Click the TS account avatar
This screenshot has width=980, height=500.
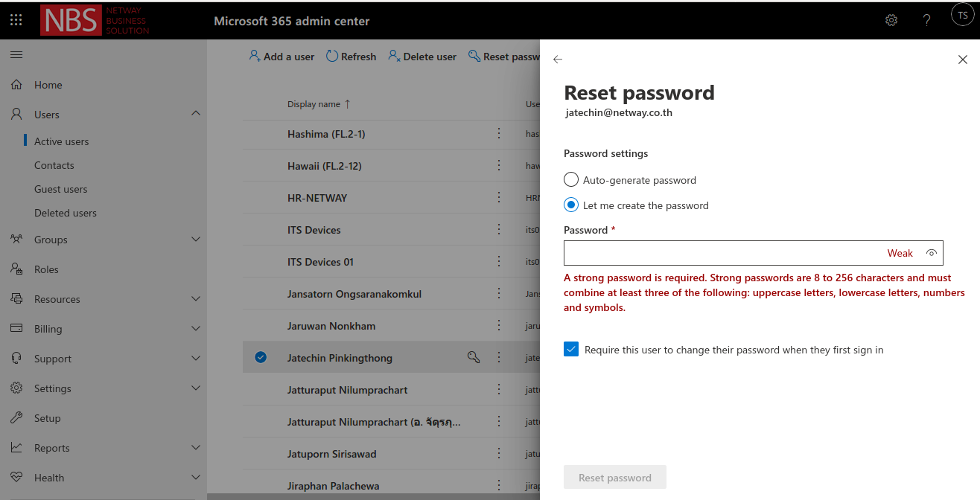pos(962,15)
